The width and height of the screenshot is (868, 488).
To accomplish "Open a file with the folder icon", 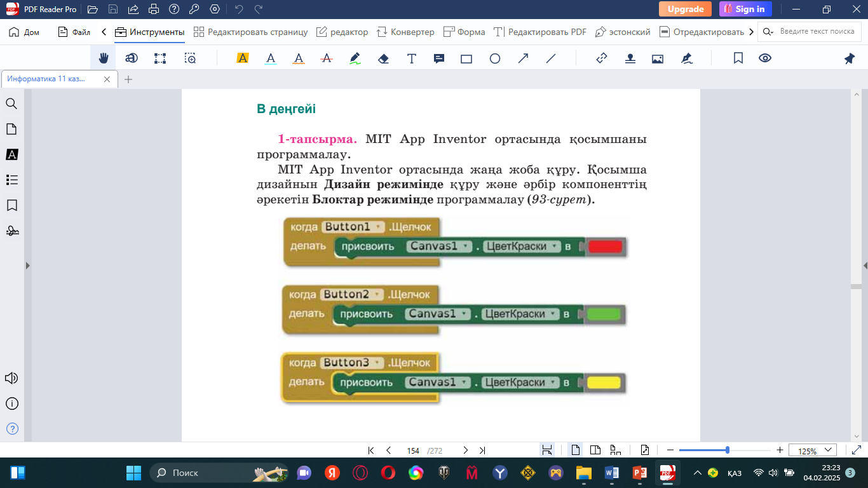I will [93, 9].
